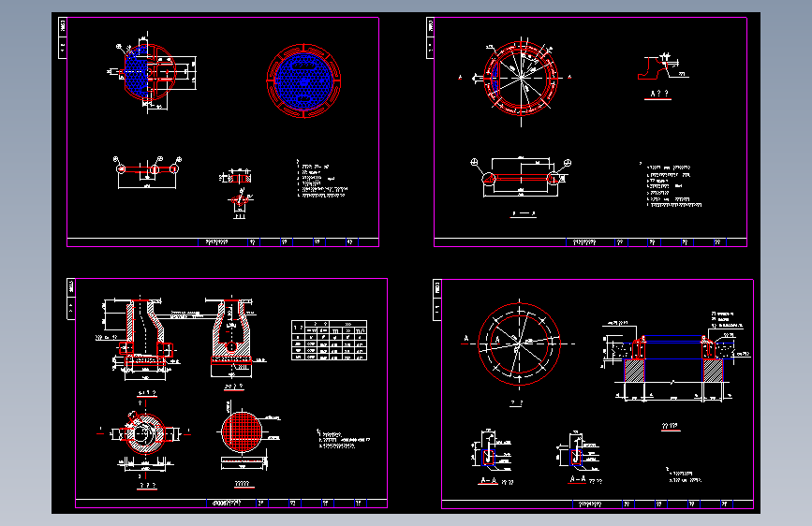This screenshot has width=812, height=526.
Task: Click the right "A-A" section label
Action: pos(578,479)
